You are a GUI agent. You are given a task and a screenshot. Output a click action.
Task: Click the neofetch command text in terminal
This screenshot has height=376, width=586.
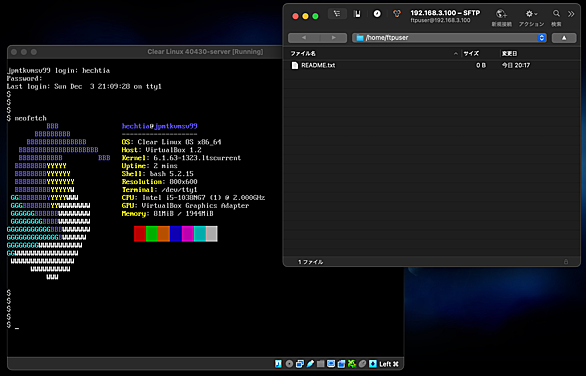click(31, 118)
